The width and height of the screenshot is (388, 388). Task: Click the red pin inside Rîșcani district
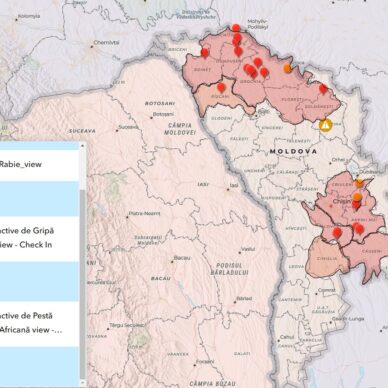tap(221, 88)
